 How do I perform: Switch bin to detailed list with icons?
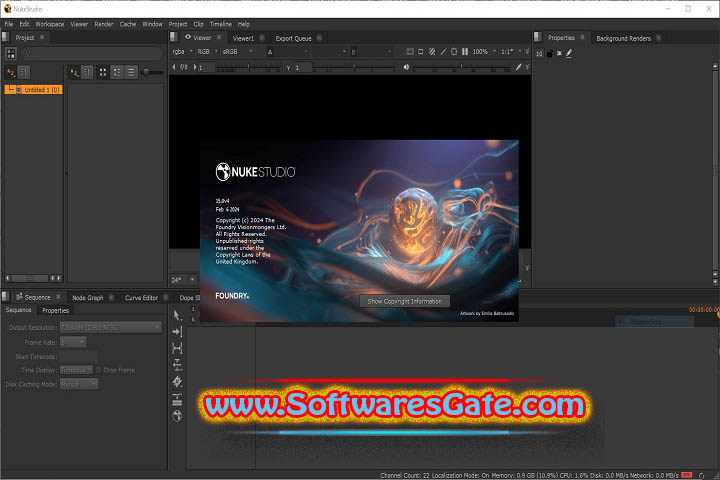pyautogui.click(x=117, y=72)
